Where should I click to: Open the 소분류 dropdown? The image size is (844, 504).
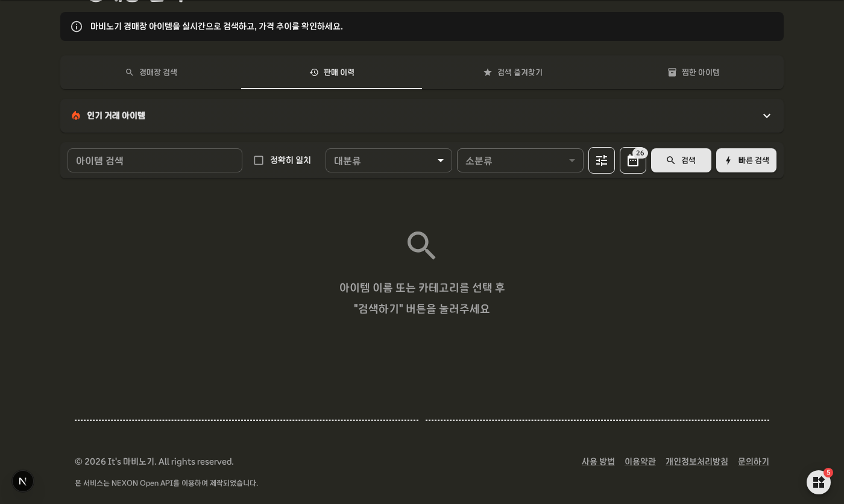[520, 160]
